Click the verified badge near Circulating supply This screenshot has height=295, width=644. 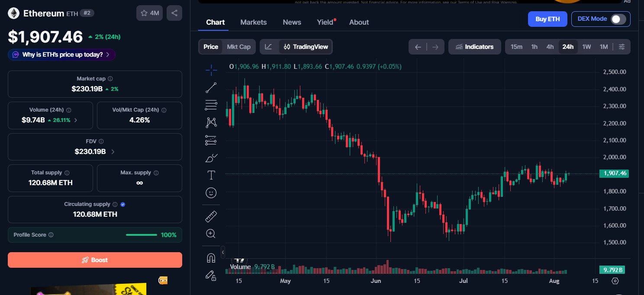pos(123,204)
